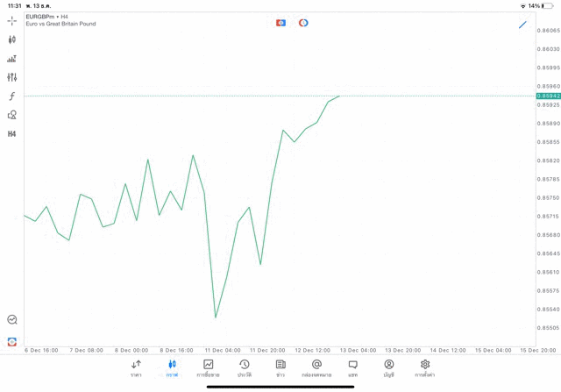The image size is (561, 392).
Task: Click the blue line icon at top-right
Action: coord(522,25)
